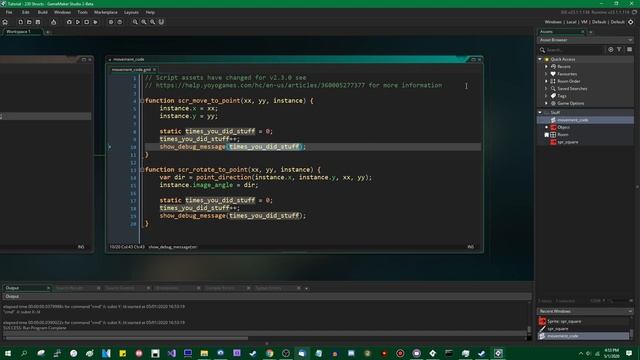Open the Help menu
Screen dimensions: 640x360
point(150,12)
